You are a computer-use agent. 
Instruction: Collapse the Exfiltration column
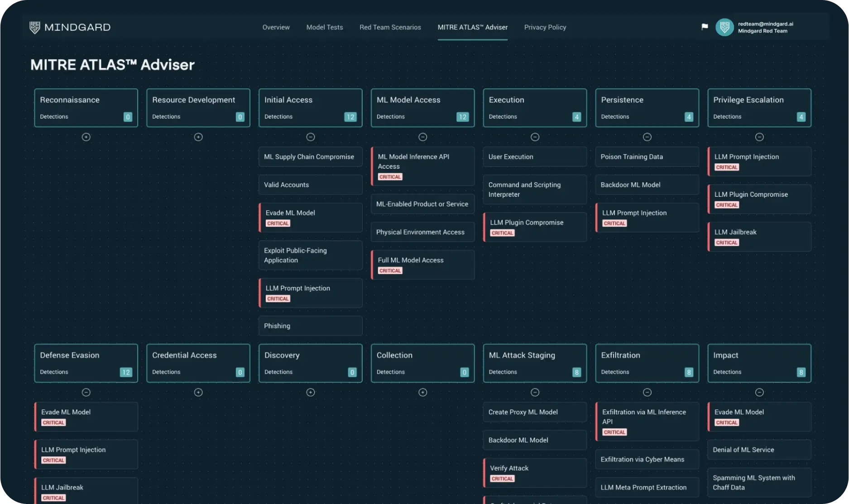648,392
